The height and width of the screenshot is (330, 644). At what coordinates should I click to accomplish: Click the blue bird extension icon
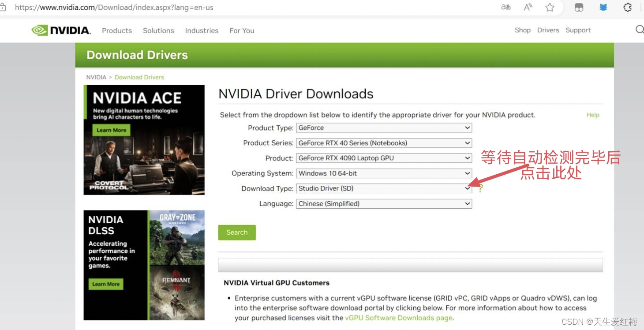tap(603, 7)
